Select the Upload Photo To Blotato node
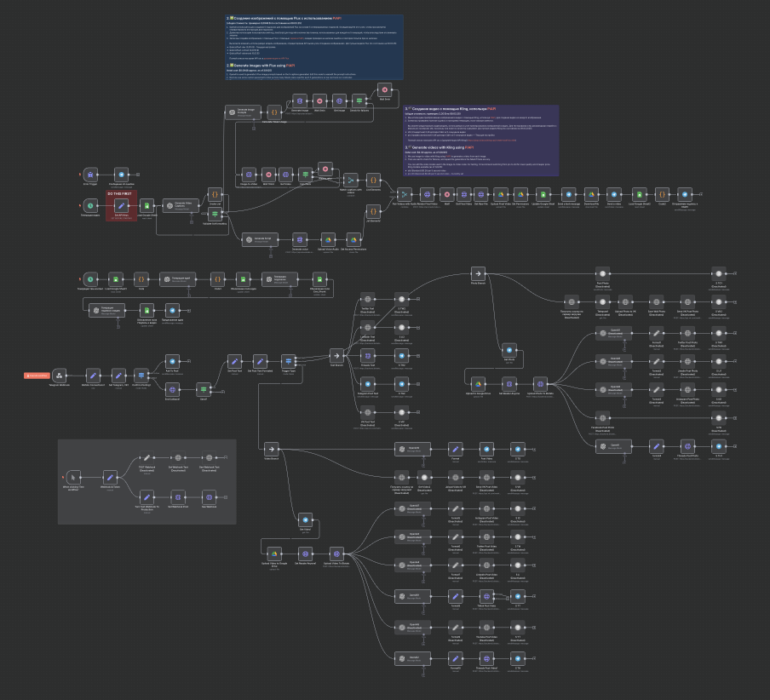The height and width of the screenshot is (700, 770). point(540,384)
